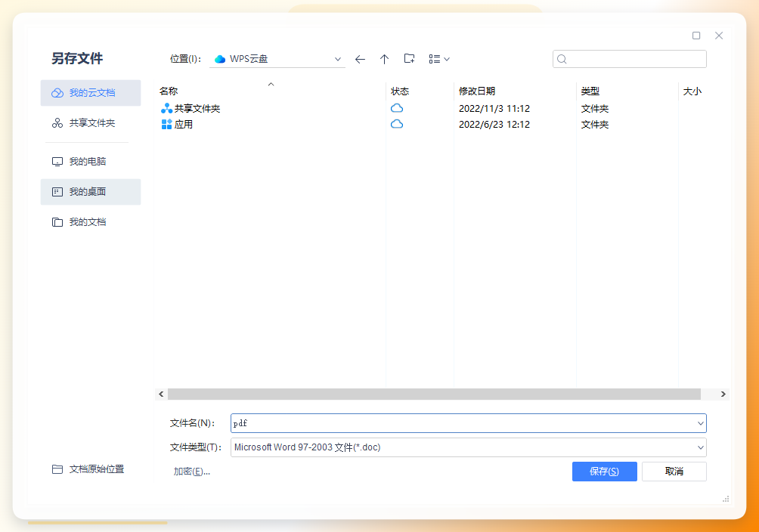Click cloud status icon for 共享文件夹
759x532 pixels.
(x=397, y=108)
